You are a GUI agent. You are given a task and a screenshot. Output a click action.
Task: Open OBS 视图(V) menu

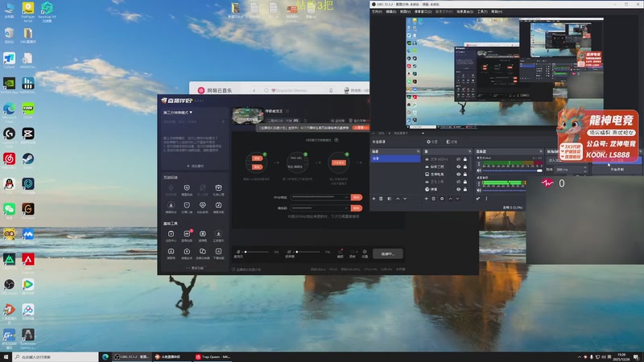click(x=406, y=11)
